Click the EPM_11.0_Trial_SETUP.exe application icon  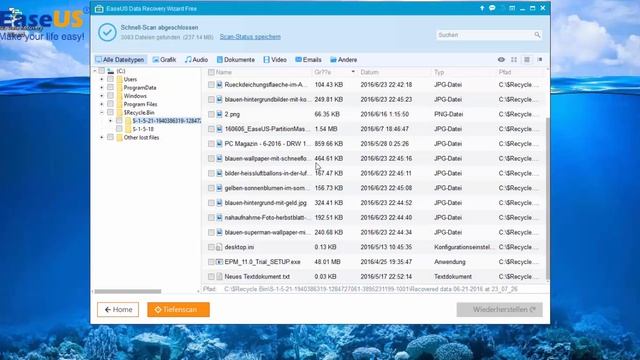click(x=219, y=262)
